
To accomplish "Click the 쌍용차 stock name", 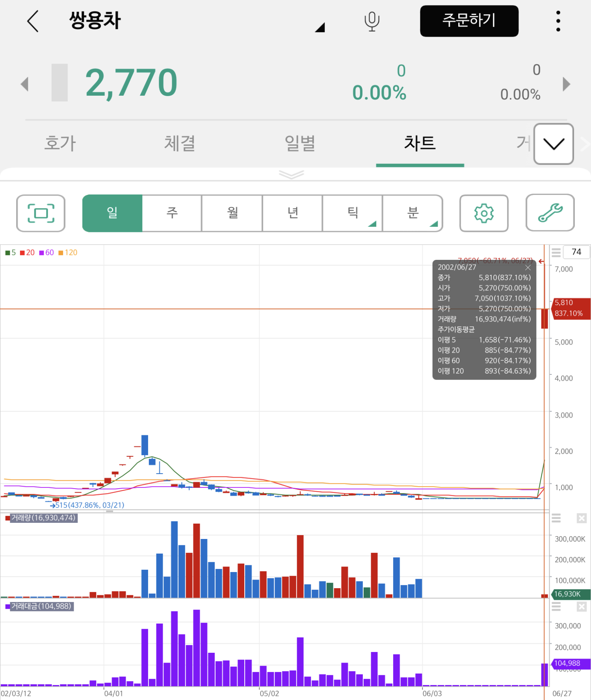I will tap(95, 20).
